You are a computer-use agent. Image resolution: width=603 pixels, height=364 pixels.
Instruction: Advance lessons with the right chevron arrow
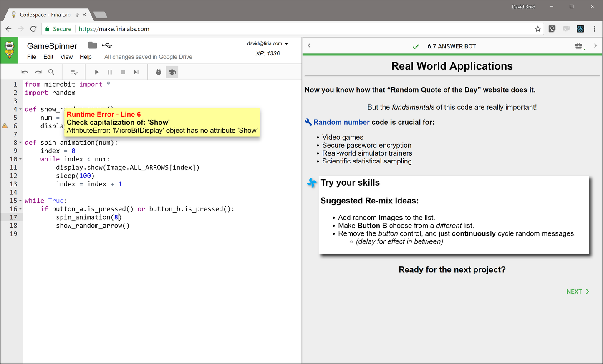(x=595, y=45)
